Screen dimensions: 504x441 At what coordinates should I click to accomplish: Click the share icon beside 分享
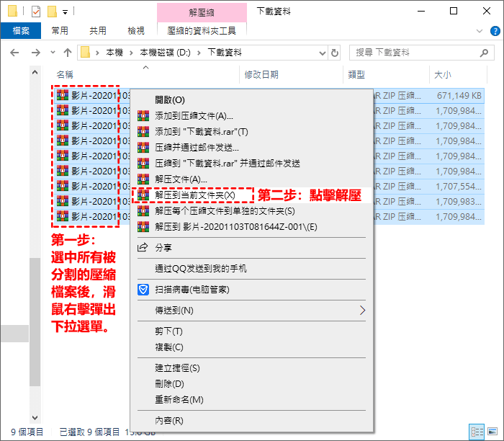point(143,247)
